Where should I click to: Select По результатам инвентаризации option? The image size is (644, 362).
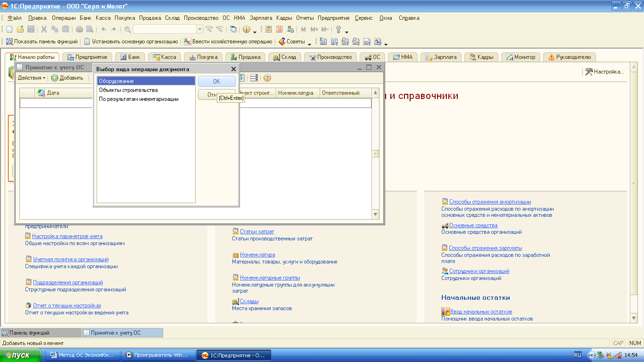(146, 99)
